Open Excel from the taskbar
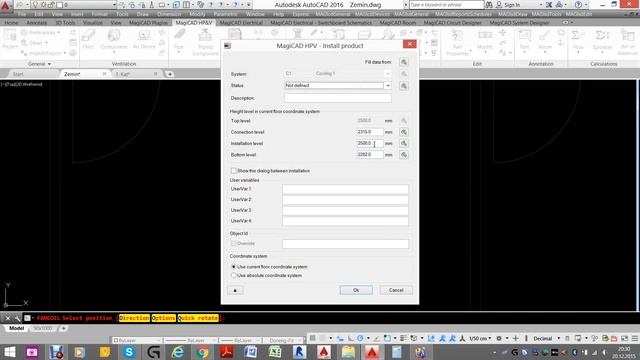The height and width of the screenshot is (360, 640). 275,352
